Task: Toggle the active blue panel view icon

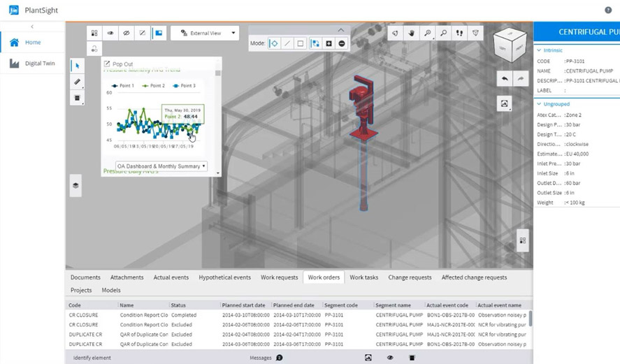Action: (x=159, y=34)
